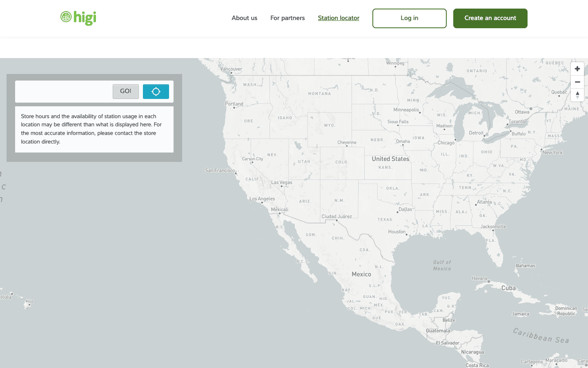This screenshot has height=368, width=588.
Task: Click the Chicago label on map
Action: pyautogui.click(x=446, y=143)
